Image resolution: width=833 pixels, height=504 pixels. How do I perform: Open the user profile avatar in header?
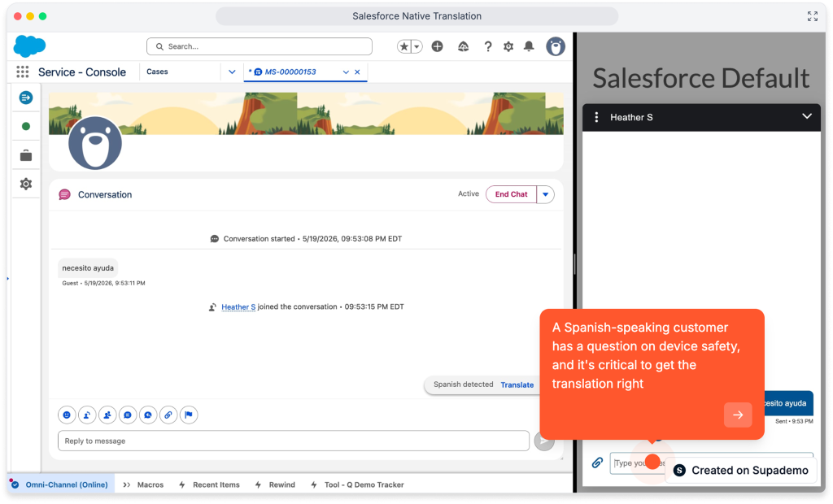pyautogui.click(x=556, y=46)
